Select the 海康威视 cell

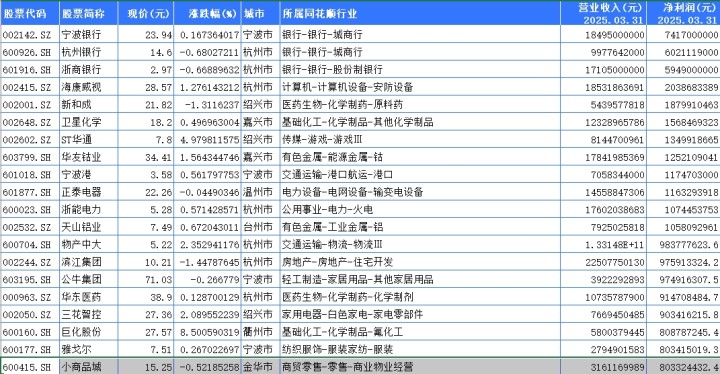tap(89, 87)
